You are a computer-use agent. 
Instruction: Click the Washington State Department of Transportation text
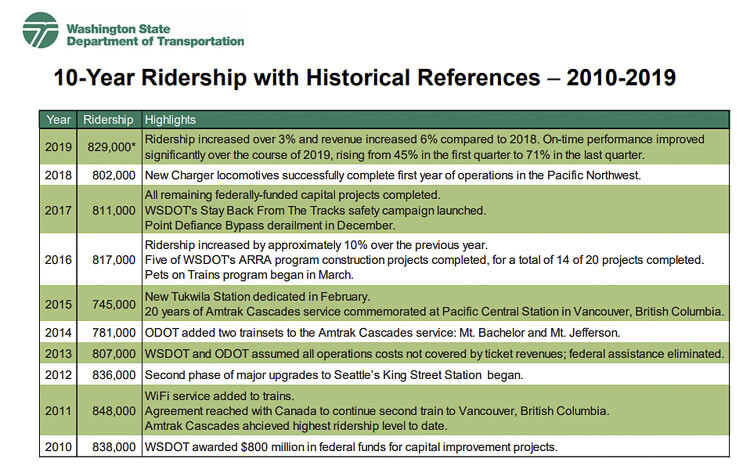point(154,34)
